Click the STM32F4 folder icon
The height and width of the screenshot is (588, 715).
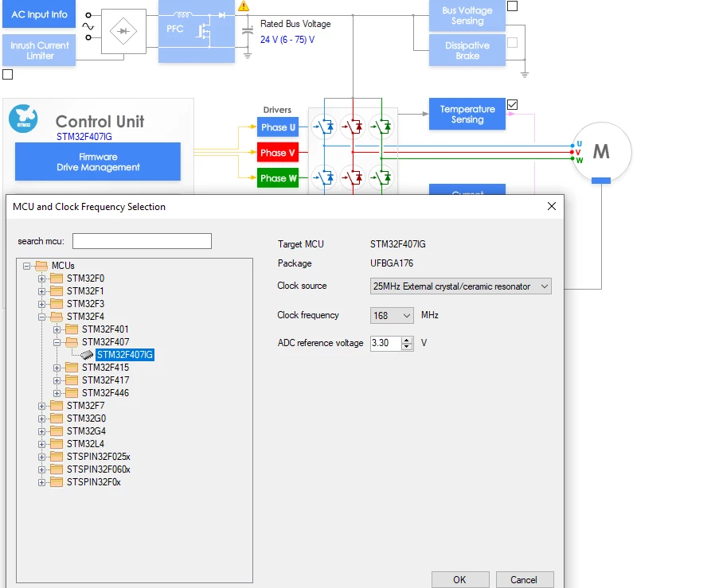coord(57,317)
